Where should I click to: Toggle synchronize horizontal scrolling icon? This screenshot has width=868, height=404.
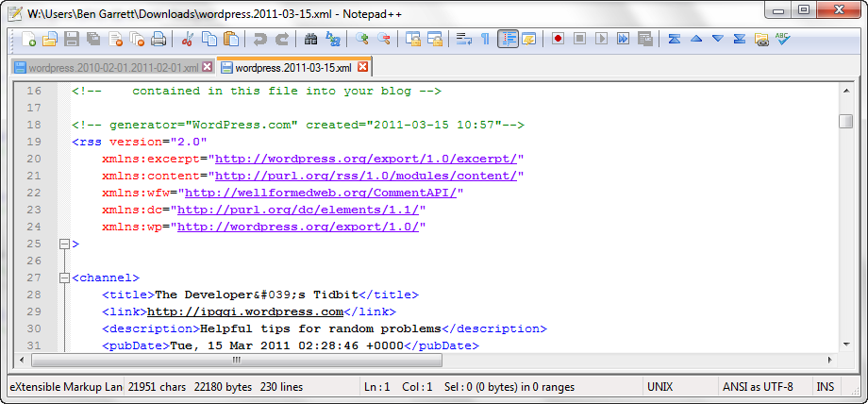(435, 39)
